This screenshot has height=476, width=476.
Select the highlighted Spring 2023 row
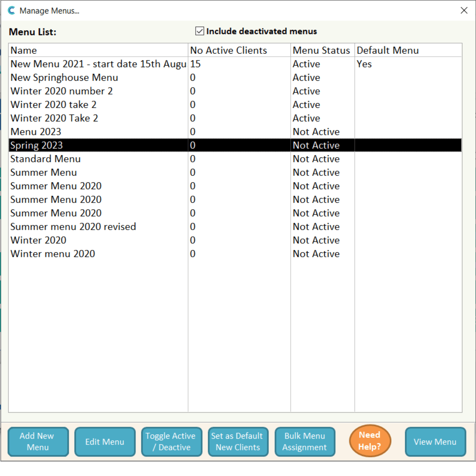[x=235, y=145]
